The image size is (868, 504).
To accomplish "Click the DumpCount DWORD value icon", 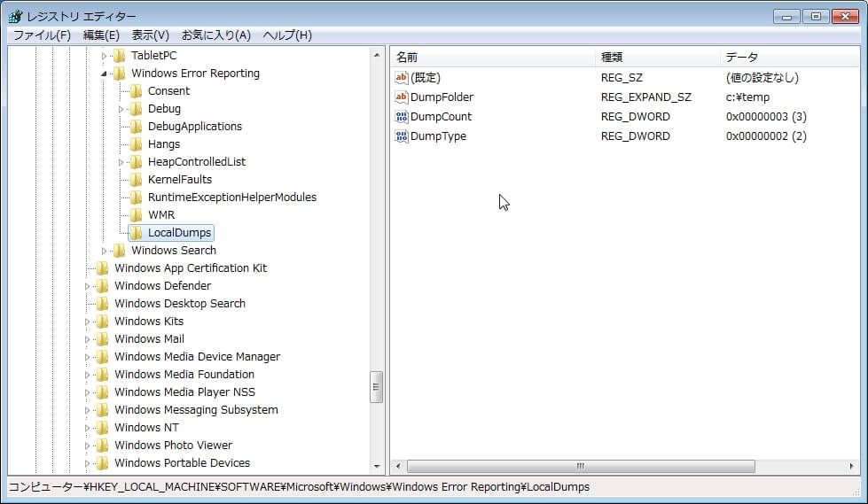I will (x=402, y=117).
